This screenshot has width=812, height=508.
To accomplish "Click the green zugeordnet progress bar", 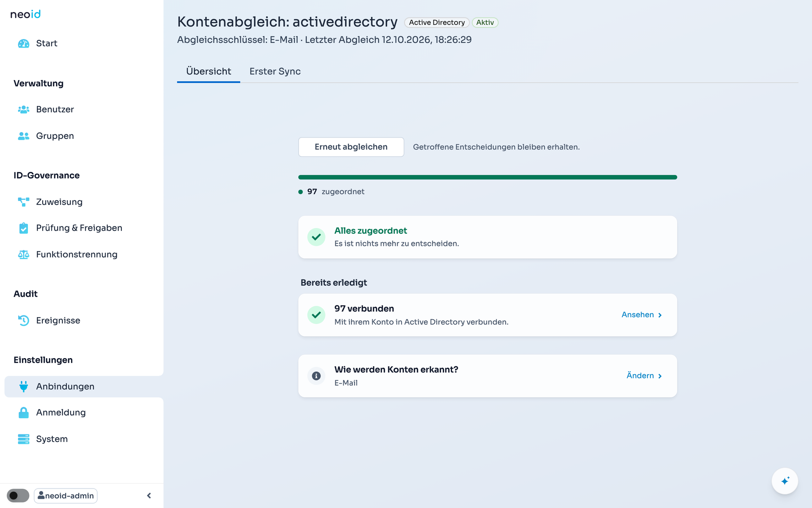I will pyautogui.click(x=487, y=177).
